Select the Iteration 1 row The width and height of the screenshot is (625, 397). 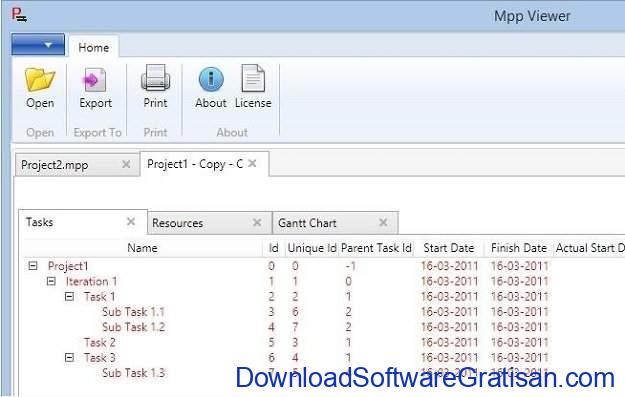click(91, 281)
